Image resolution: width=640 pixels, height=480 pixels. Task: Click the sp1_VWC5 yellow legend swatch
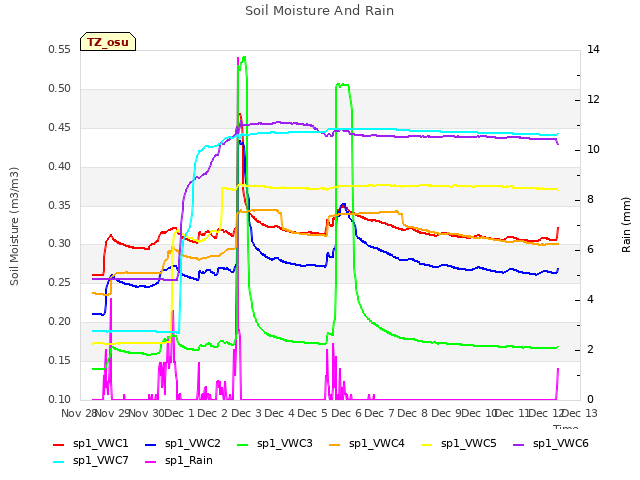(427, 444)
